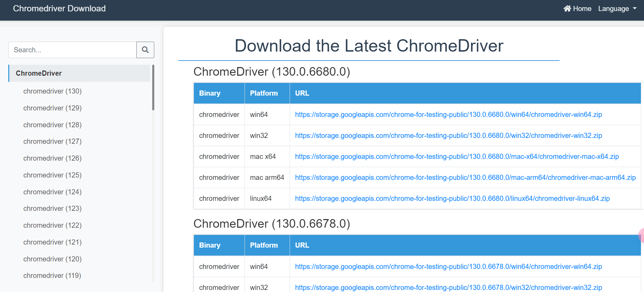Screen dimensions: 644x292
Task: Go to chromedriver (124) in sidebar
Action: [52, 192]
